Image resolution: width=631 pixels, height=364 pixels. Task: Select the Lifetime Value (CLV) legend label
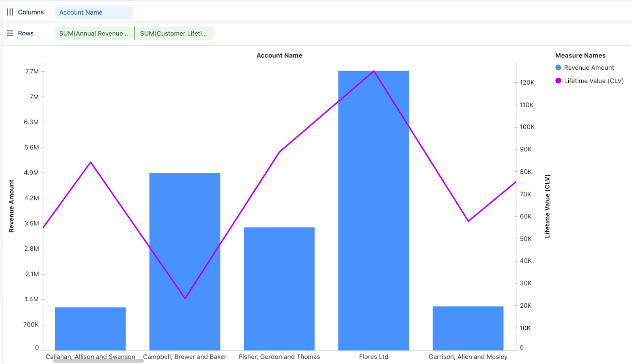pos(594,81)
